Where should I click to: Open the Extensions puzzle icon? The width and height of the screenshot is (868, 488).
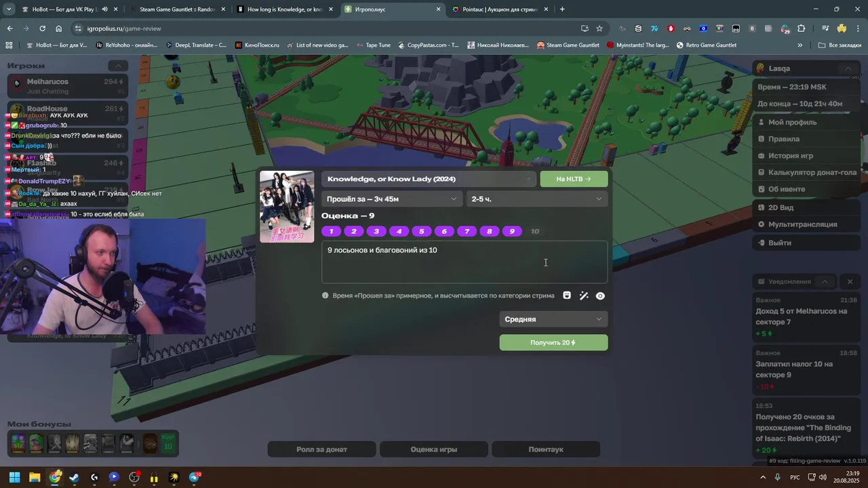tap(801, 28)
